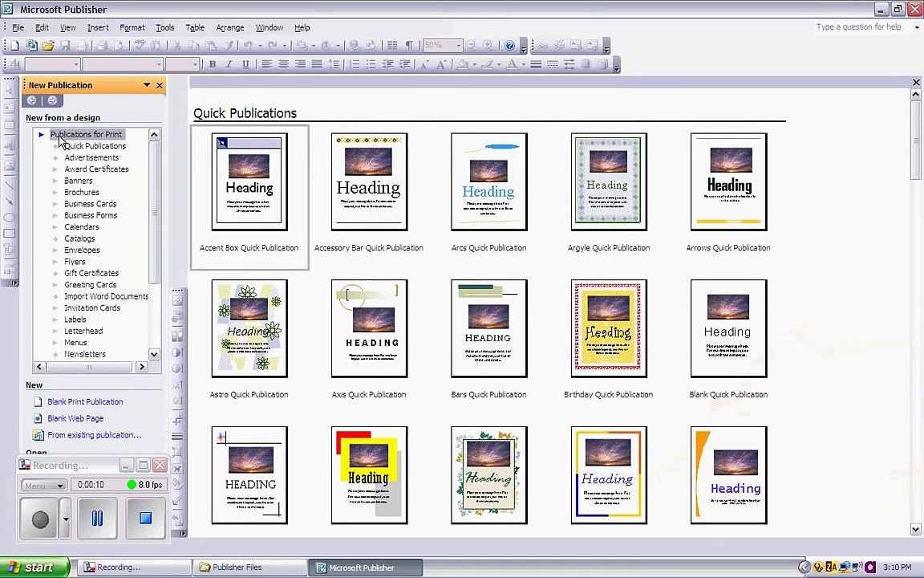The height and width of the screenshot is (578, 924).
Task: Select the Picture Frame tool in Objects toolbar
Action: click(9, 166)
